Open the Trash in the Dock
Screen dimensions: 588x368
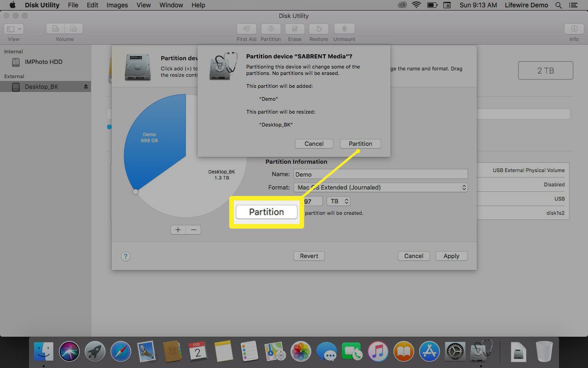click(544, 352)
